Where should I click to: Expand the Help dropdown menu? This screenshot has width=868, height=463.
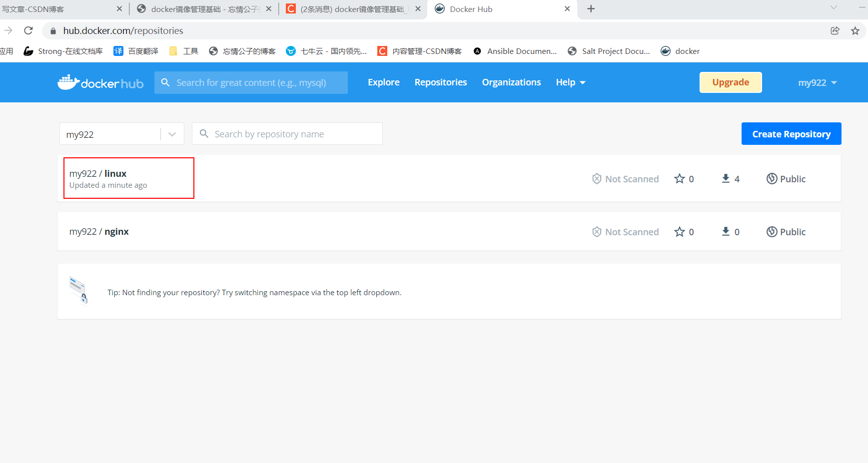[570, 82]
